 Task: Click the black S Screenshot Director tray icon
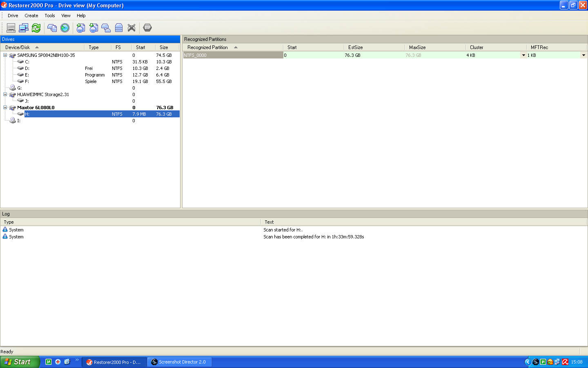coord(536,362)
